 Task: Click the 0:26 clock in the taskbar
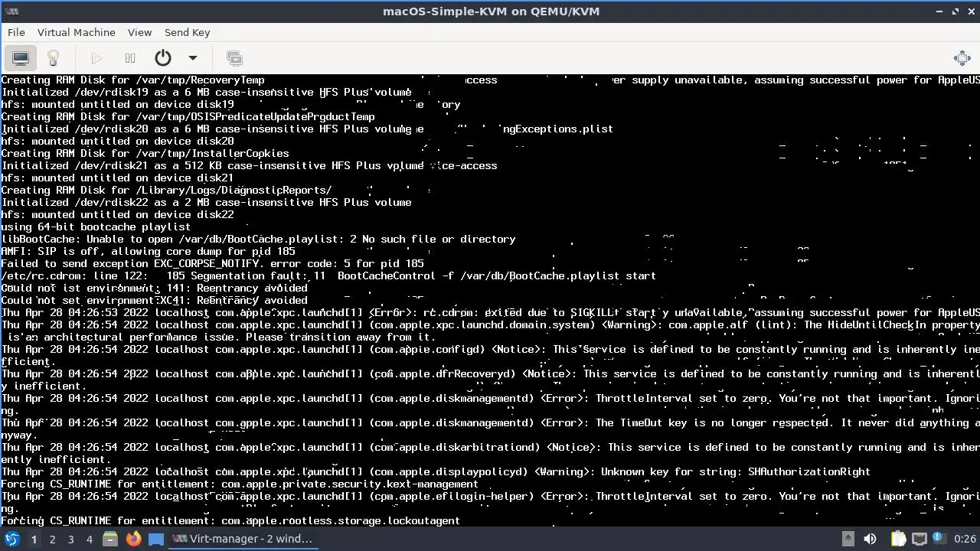pyautogui.click(x=965, y=539)
